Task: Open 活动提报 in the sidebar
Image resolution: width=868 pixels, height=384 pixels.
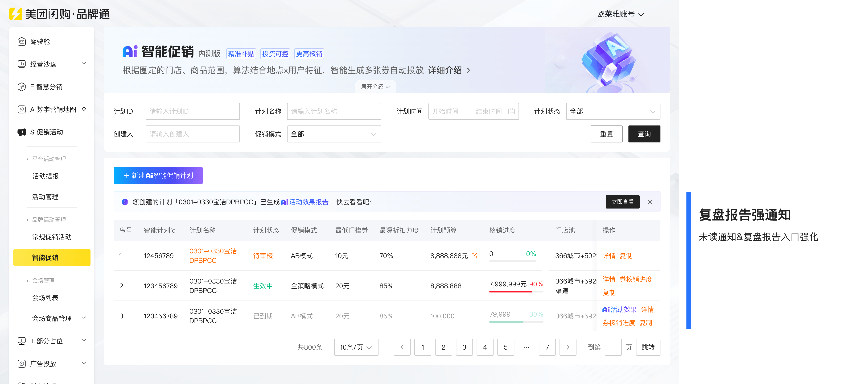Action: 45,176
